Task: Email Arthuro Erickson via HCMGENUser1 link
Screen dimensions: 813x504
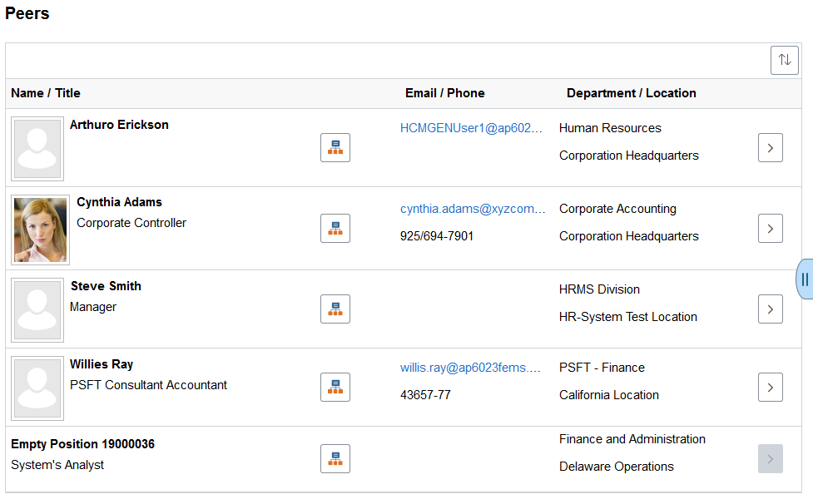Action: point(471,128)
